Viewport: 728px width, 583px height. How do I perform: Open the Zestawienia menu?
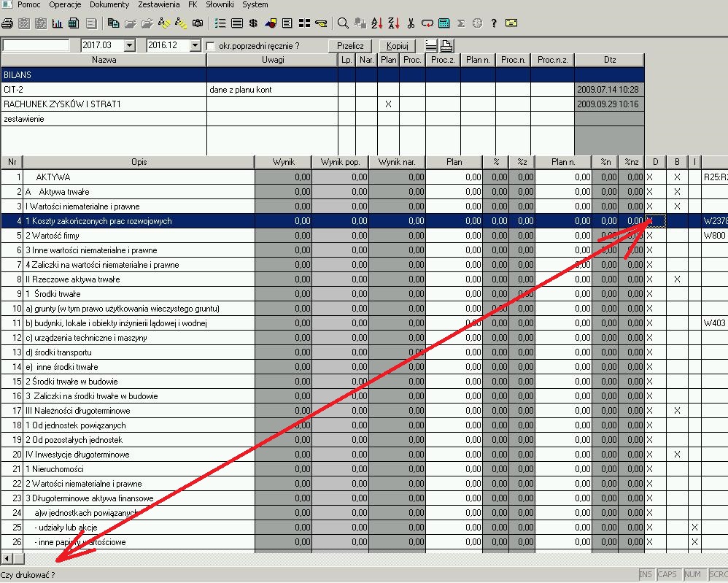[x=158, y=4]
